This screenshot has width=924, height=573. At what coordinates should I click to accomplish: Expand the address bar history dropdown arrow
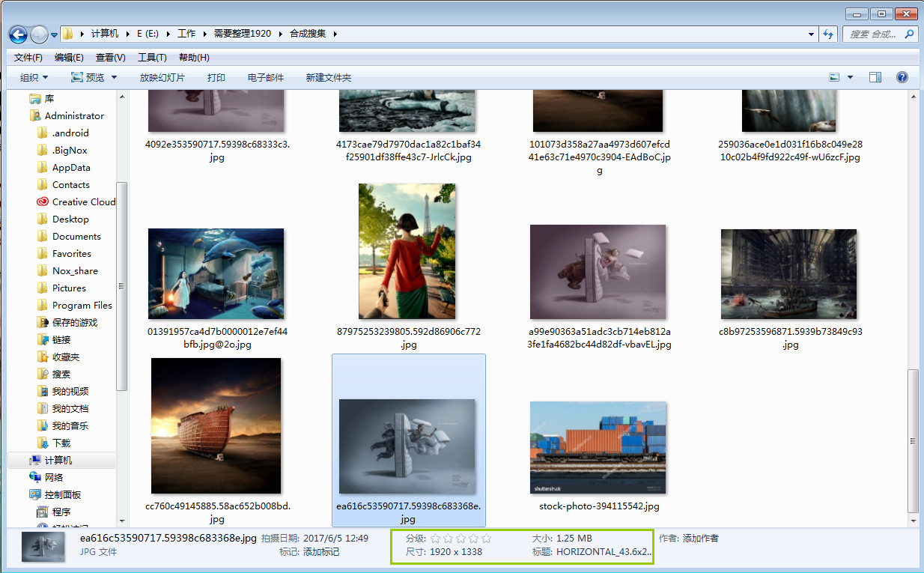click(x=812, y=34)
